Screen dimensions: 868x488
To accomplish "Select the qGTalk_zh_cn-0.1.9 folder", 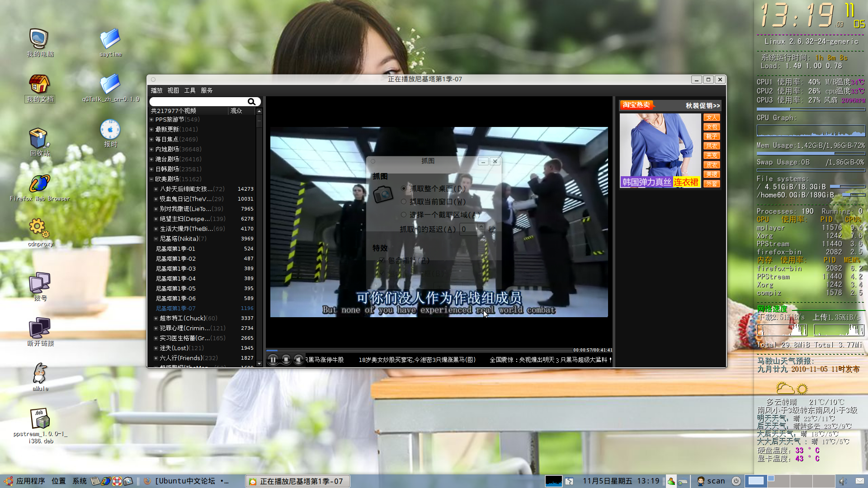I will [x=110, y=89].
